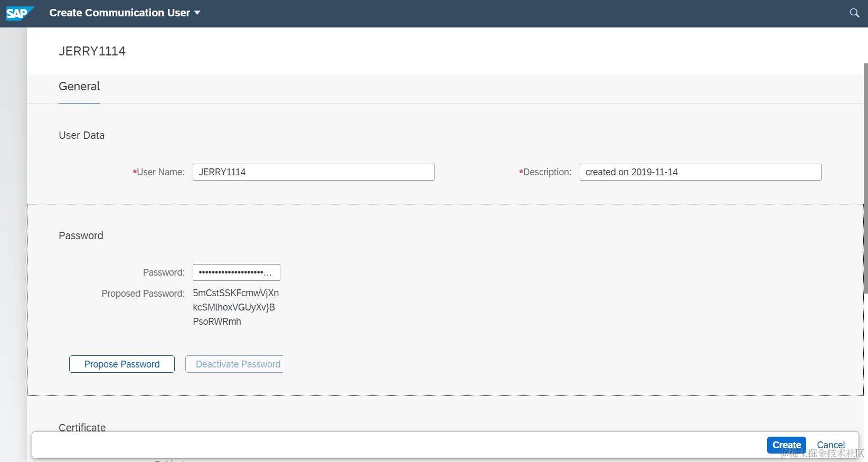The width and height of the screenshot is (868, 462).
Task: Switch to the General tab
Action: point(79,87)
